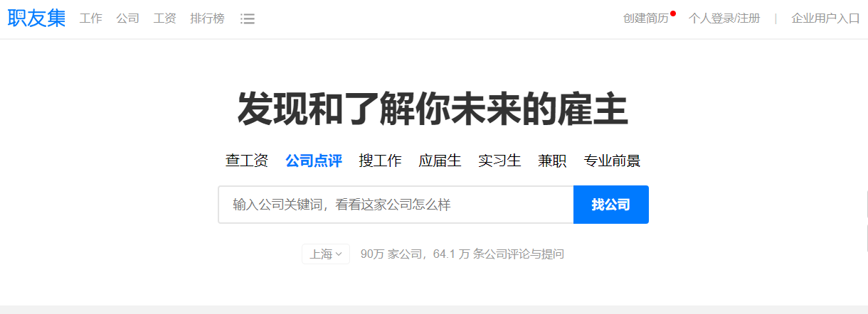
Task: Open the 工作 menu item
Action: point(91,18)
